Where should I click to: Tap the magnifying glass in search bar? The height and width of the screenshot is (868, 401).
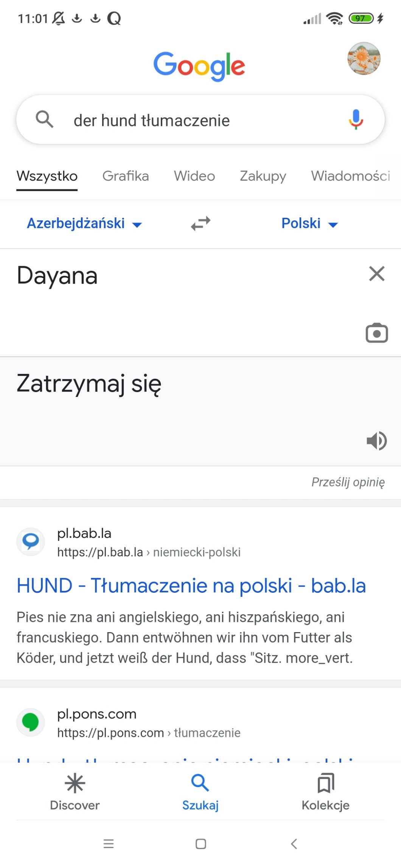pos(44,119)
